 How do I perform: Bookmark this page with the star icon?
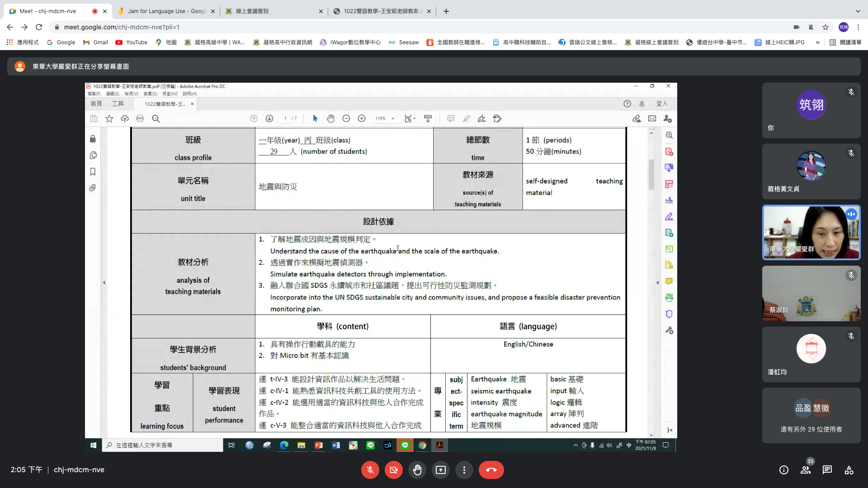point(826,27)
